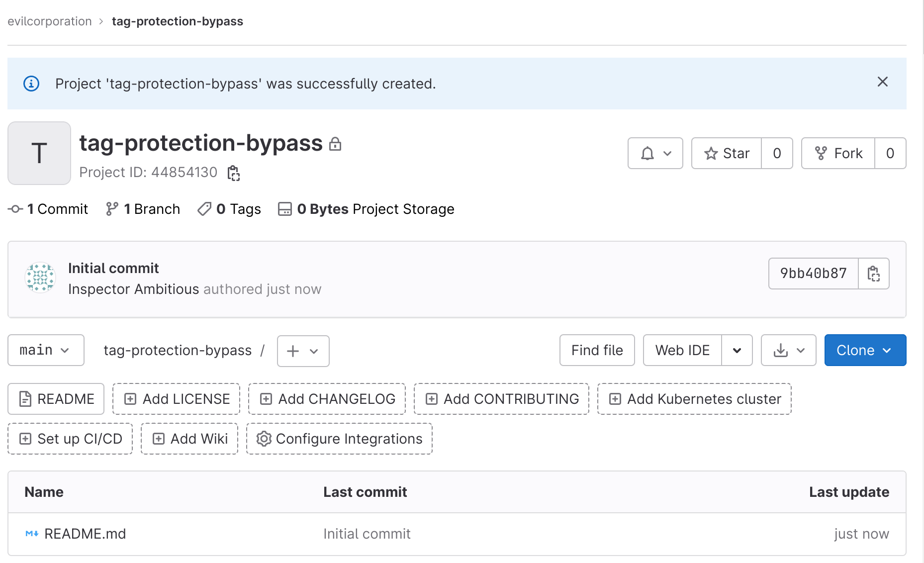Fork this project
The image size is (924, 563).
pyautogui.click(x=838, y=154)
